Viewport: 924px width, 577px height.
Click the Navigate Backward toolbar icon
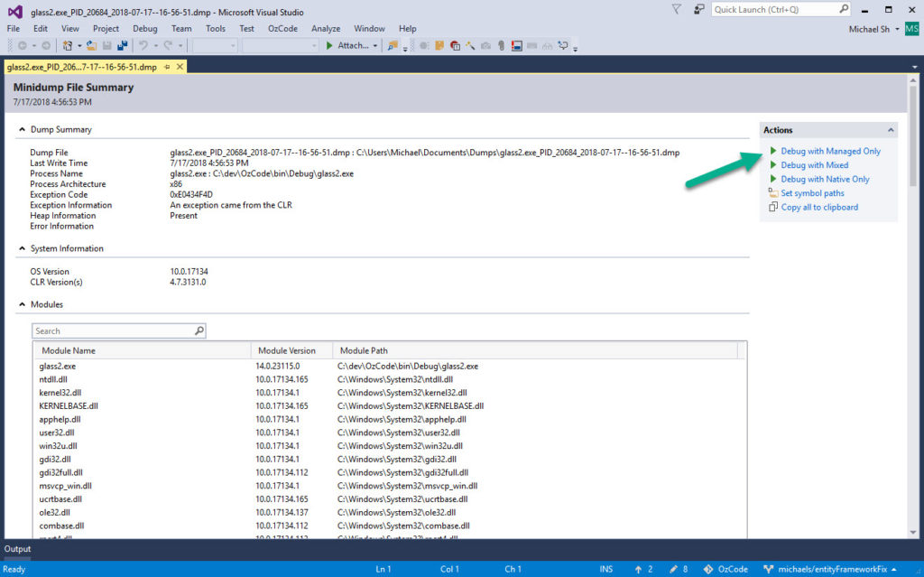click(22, 45)
